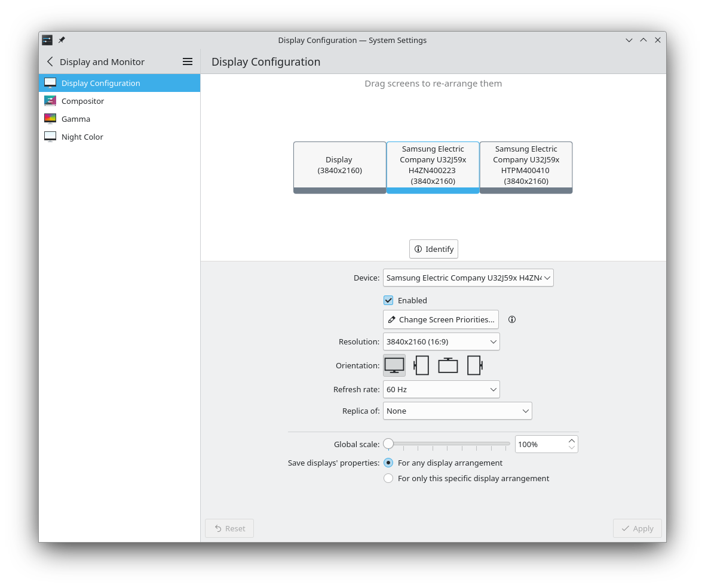
Task: Click the Global scale slider handle
Action: (x=388, y=444)
